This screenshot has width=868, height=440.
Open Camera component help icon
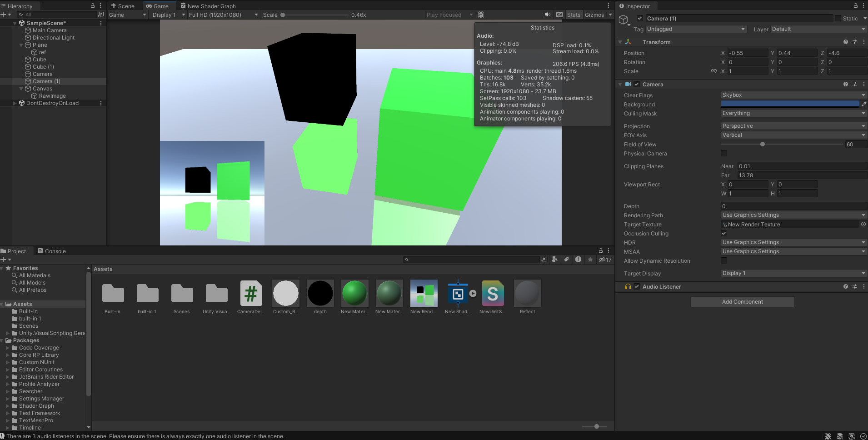point(845,84)
